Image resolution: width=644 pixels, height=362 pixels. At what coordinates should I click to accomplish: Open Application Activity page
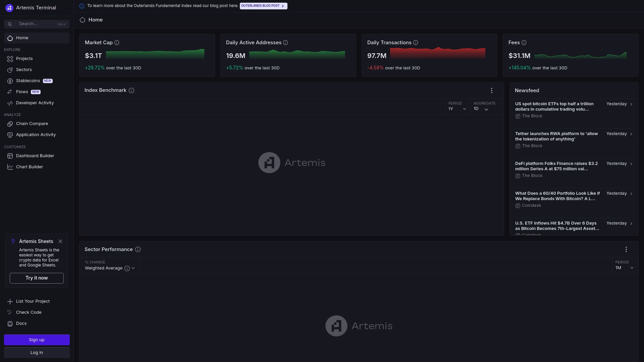[x=37, y=135]
